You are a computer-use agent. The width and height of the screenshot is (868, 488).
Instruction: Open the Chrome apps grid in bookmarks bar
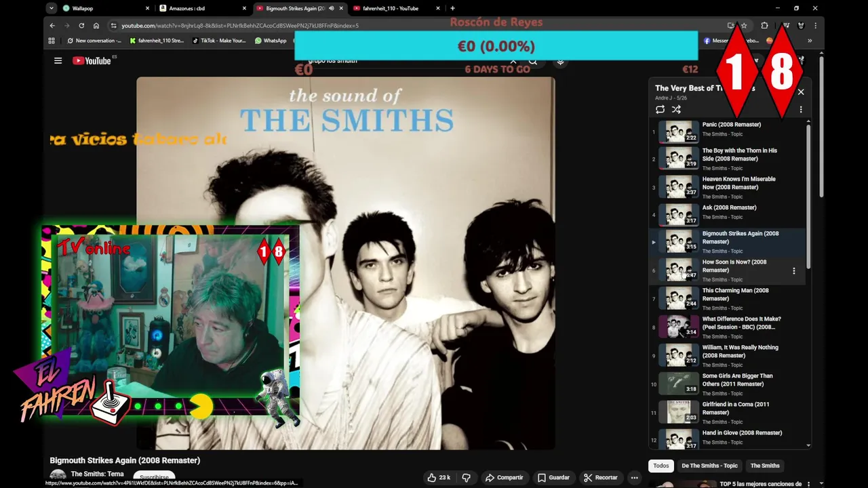coord(52,41)
